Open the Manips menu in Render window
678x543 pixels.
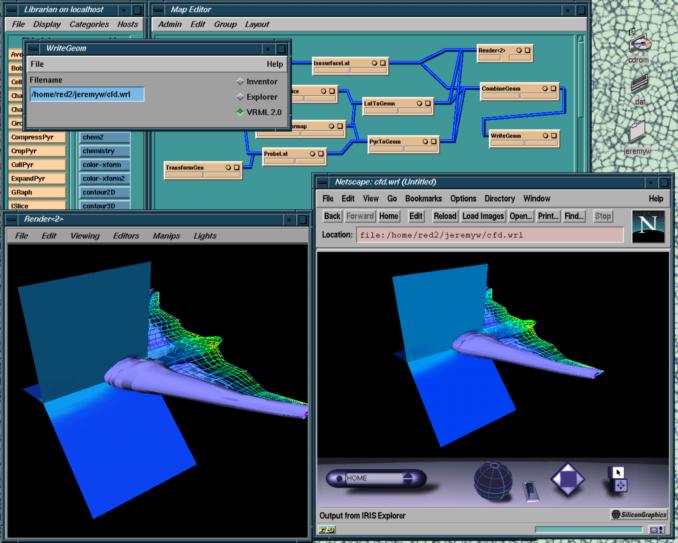click(x=166, y=236)
